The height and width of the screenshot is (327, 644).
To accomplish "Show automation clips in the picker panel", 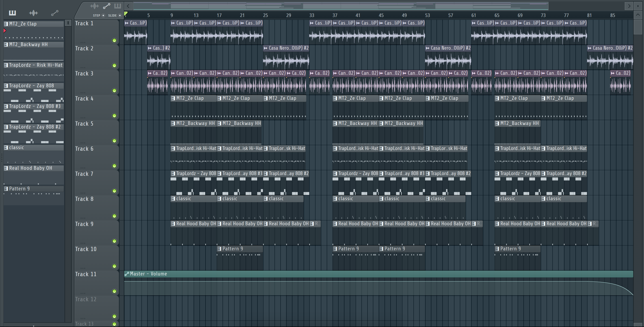I will (55, 13).
